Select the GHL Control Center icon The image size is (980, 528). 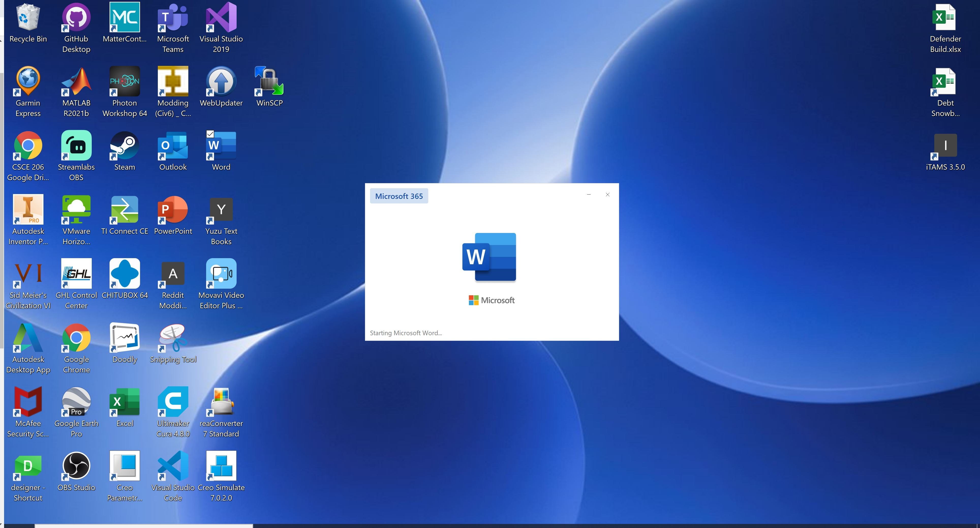coord(76,273)
